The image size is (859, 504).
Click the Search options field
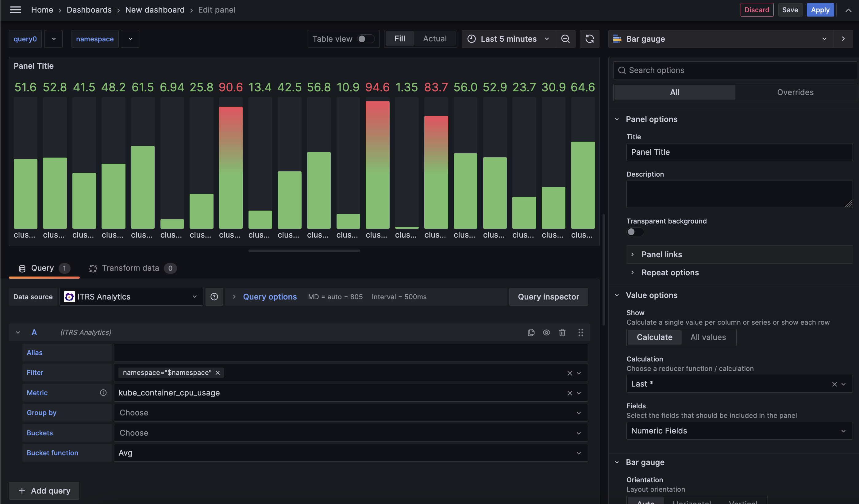[x=736, y=70]
